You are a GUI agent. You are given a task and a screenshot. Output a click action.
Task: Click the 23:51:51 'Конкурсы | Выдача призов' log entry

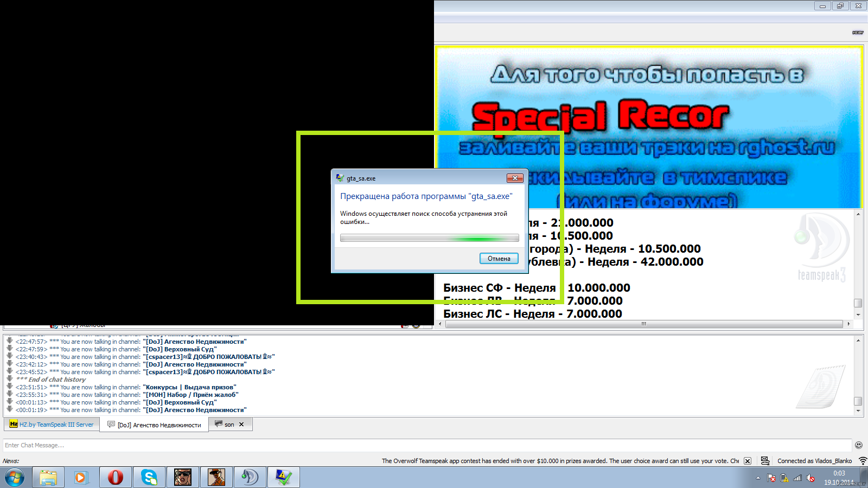(x=126, y=387)
